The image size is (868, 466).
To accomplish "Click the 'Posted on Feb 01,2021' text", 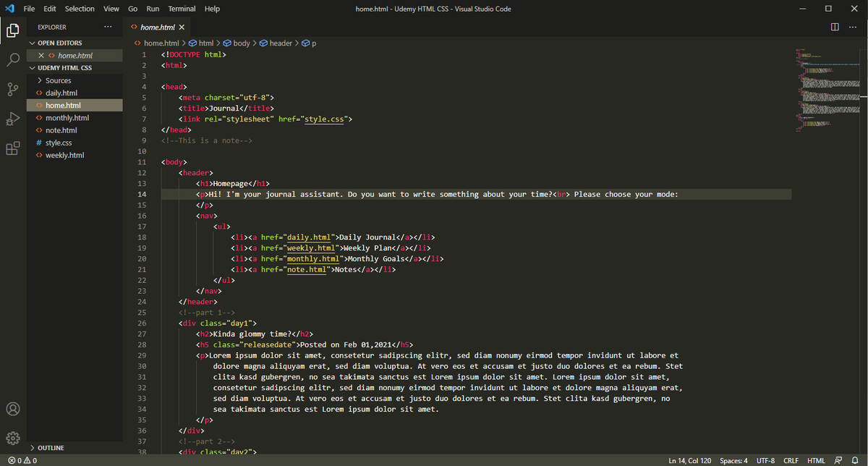I will 346,344.
